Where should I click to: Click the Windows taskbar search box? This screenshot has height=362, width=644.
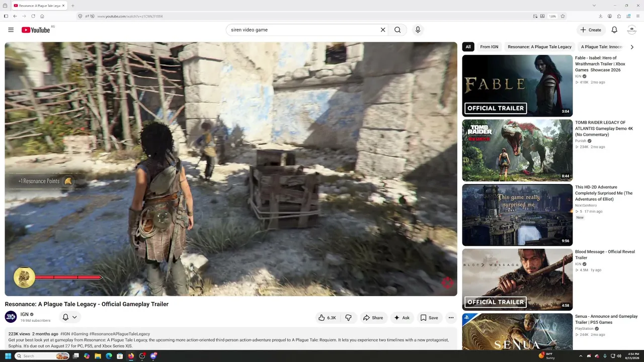[42, 356]
